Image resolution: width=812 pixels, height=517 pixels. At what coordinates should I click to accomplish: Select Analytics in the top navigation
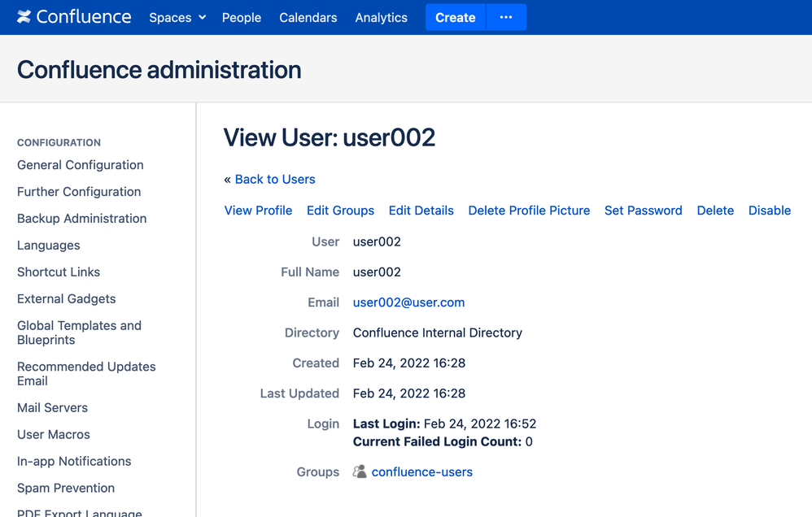click(x=381, y=17)
